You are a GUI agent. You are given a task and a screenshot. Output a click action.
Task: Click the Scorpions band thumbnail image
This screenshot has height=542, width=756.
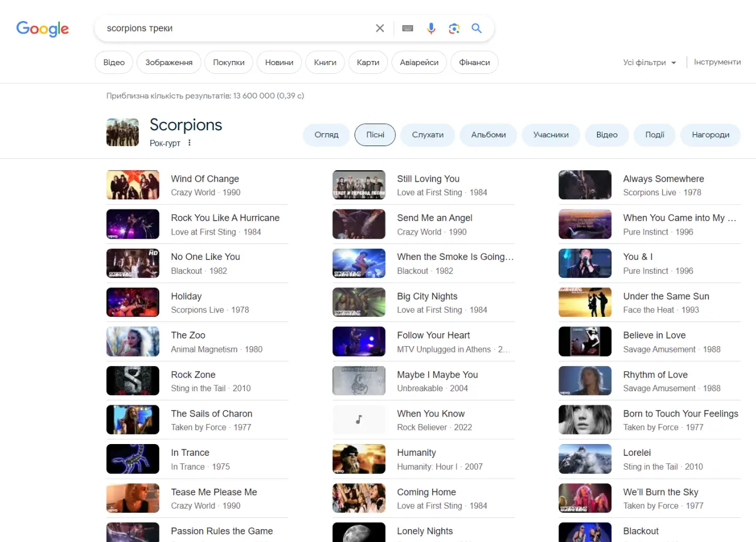click(x=122, y=132)
